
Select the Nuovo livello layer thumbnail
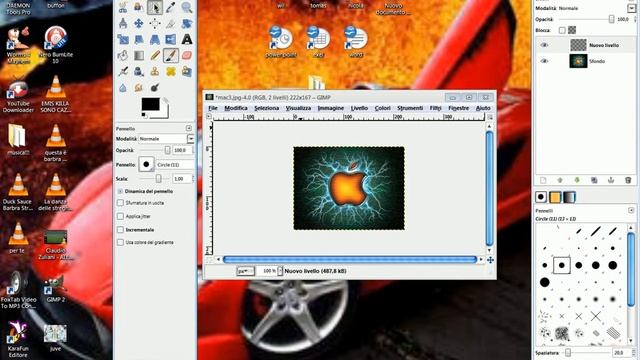pyautogui.click(x=578, y=45)
